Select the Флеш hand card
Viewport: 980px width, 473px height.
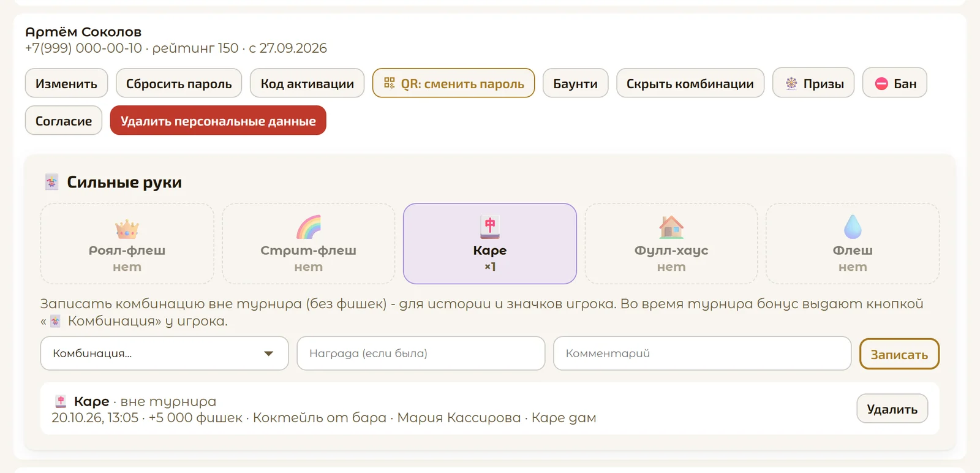853,244
